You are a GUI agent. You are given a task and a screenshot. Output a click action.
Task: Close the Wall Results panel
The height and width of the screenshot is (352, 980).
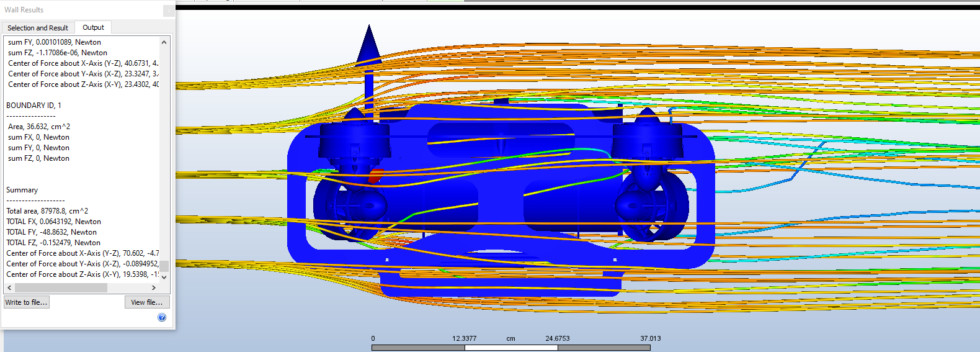tap(169, 11)
